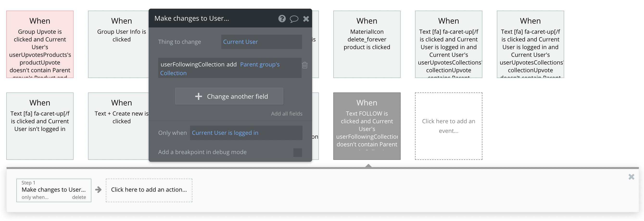Enable the debug mode breakpoint checkbox
This screenshot has height=221, width=644.
click(297, 152)
